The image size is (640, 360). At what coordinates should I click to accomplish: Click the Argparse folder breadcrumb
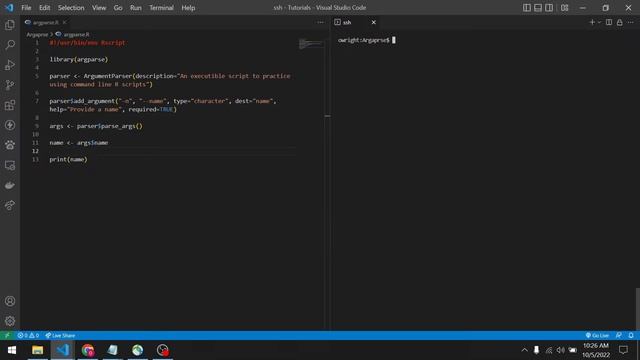pyautogui.click(x=37, y=35)
